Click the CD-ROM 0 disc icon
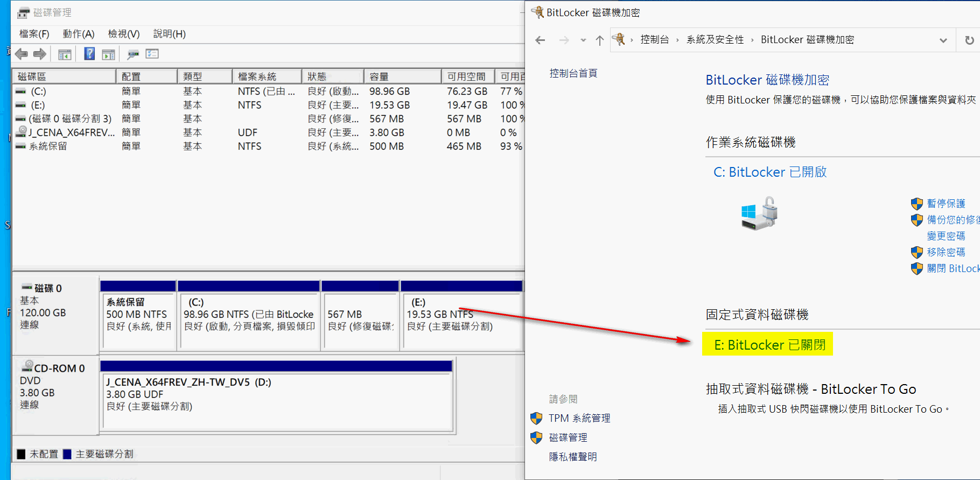Screen dimensions: 980x480 point(27,367)
